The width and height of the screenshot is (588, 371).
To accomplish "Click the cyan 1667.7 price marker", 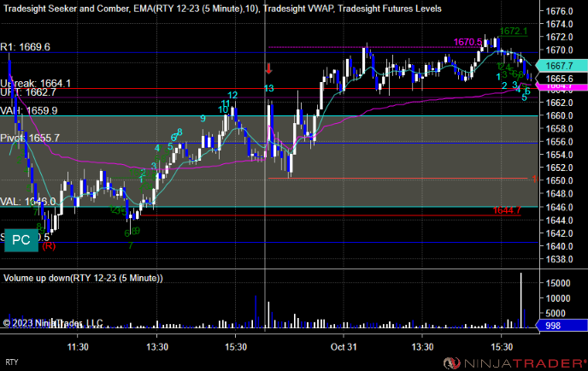I will pos(561,66).
